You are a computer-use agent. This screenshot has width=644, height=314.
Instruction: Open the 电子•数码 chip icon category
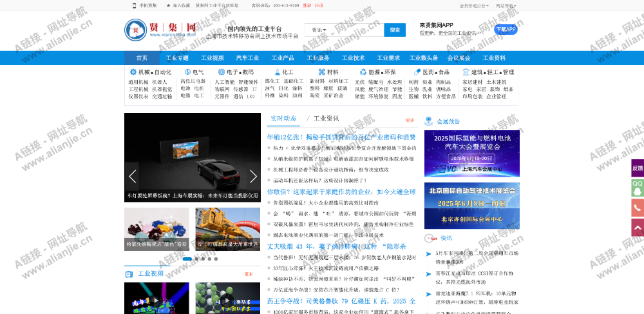click(222, 72)
